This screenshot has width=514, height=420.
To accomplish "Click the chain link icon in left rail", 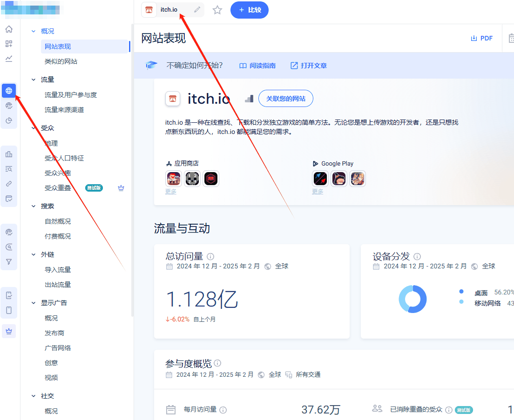I will tap(9, 184).
